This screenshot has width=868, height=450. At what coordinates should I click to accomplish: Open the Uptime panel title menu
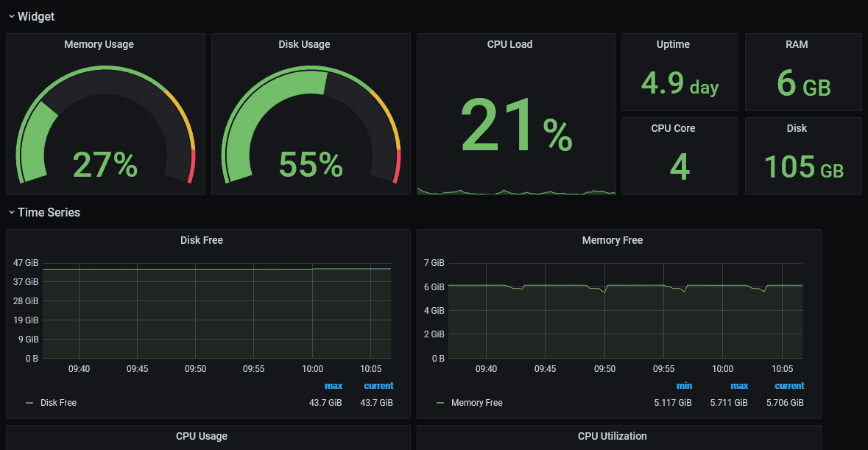click(673, 44)
